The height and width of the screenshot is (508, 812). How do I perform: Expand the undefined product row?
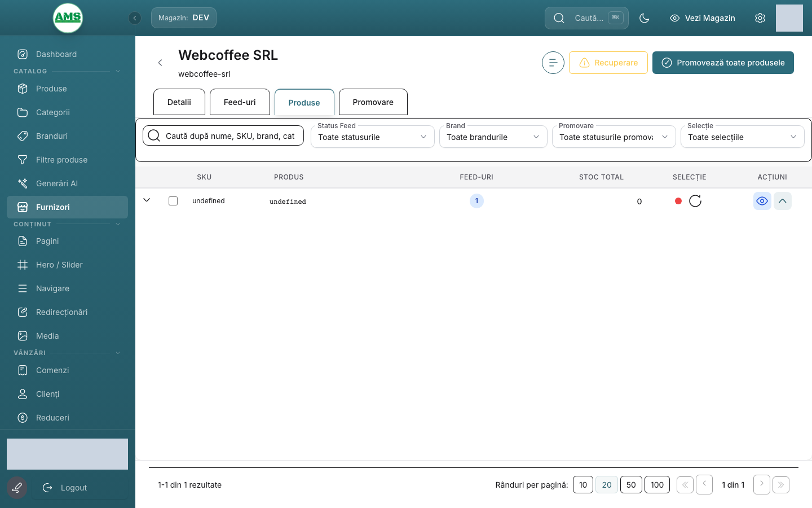[147, 200]
